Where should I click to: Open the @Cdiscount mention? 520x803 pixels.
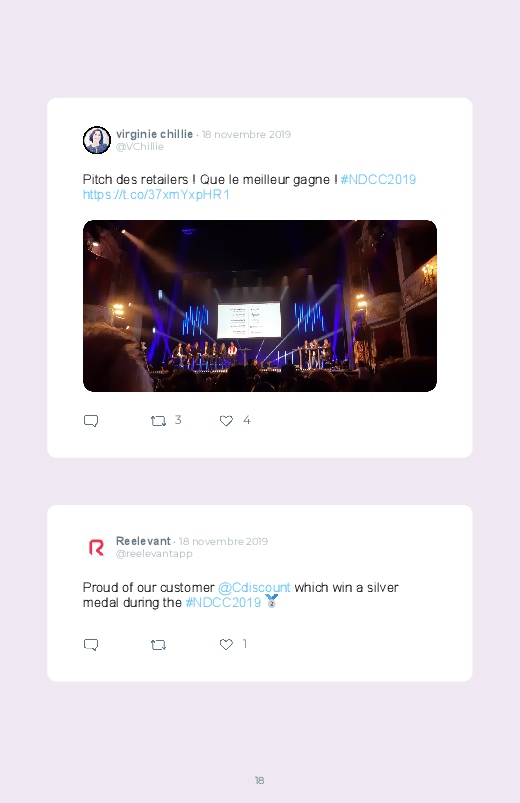[x=254, y=587]
